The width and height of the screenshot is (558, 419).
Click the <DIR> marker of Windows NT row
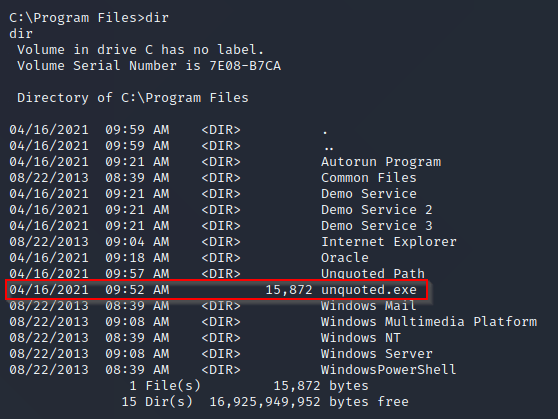coord(221,338)
